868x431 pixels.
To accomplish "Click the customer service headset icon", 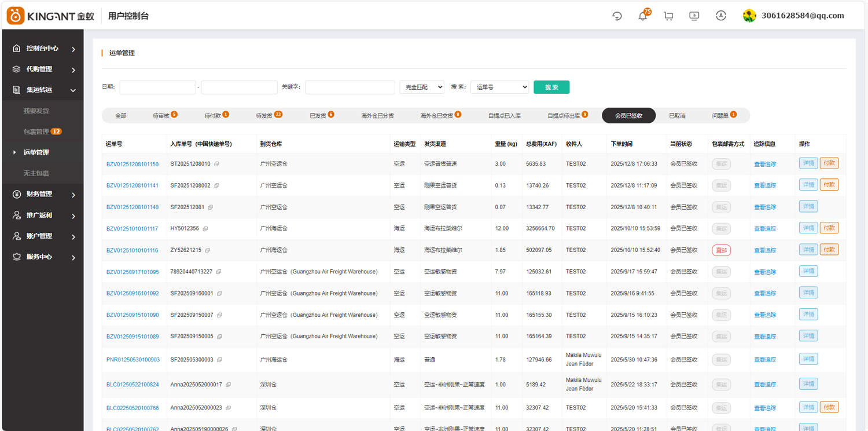I will 617,16.
